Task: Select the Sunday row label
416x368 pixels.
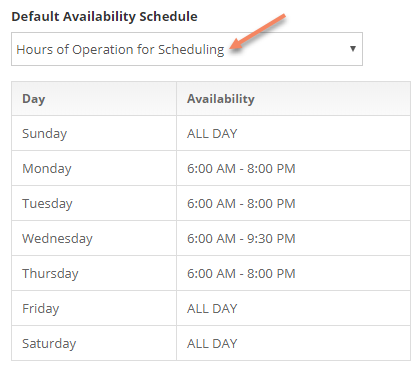Action: click(x=45, y=134)
